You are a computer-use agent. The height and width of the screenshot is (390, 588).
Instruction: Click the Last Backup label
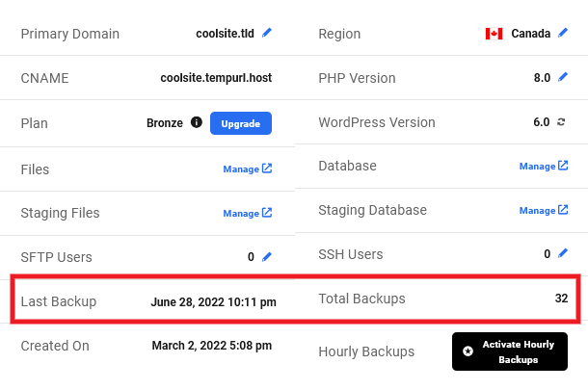[59, 301]
